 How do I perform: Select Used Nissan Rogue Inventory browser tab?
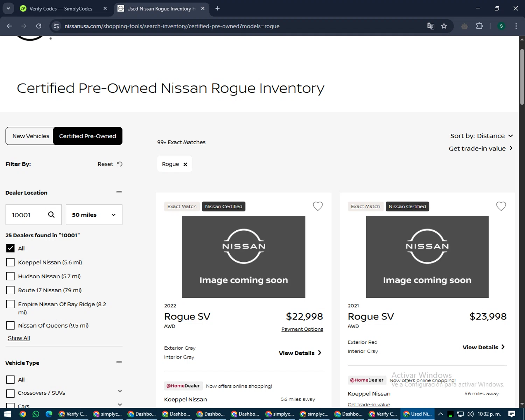click(x=161, y=8)
